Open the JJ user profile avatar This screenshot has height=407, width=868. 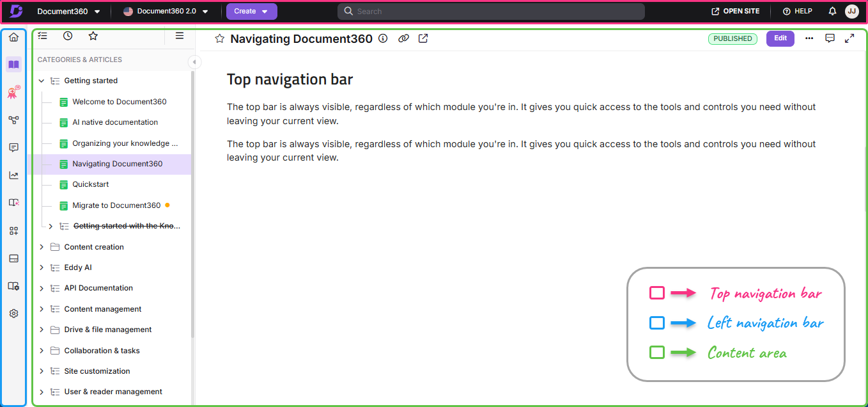click(x=851, y=11)
